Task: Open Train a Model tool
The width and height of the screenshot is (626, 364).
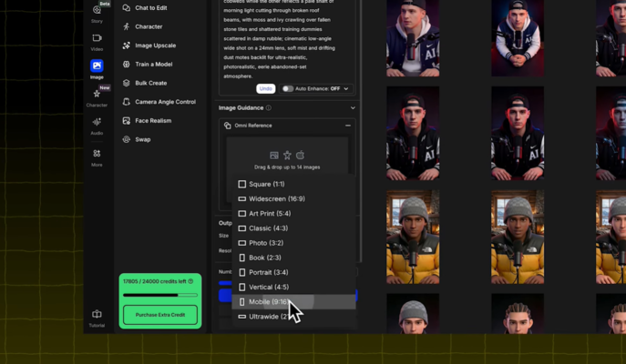Action: [148, 65]
